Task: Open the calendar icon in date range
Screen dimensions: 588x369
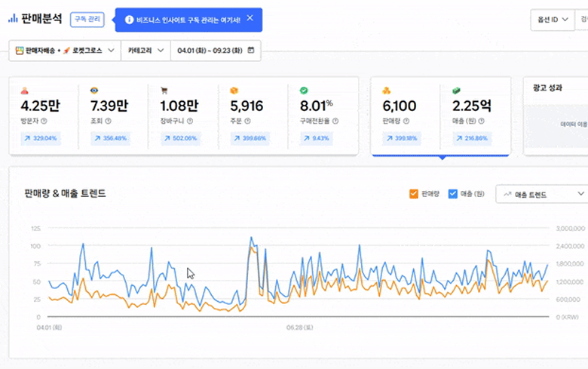Action: [250, 51]
